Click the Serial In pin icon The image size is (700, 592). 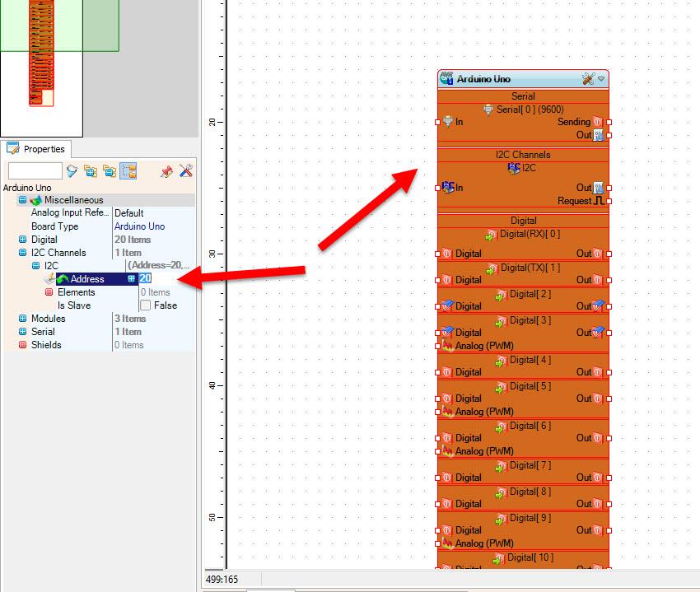tap(448, 121)
